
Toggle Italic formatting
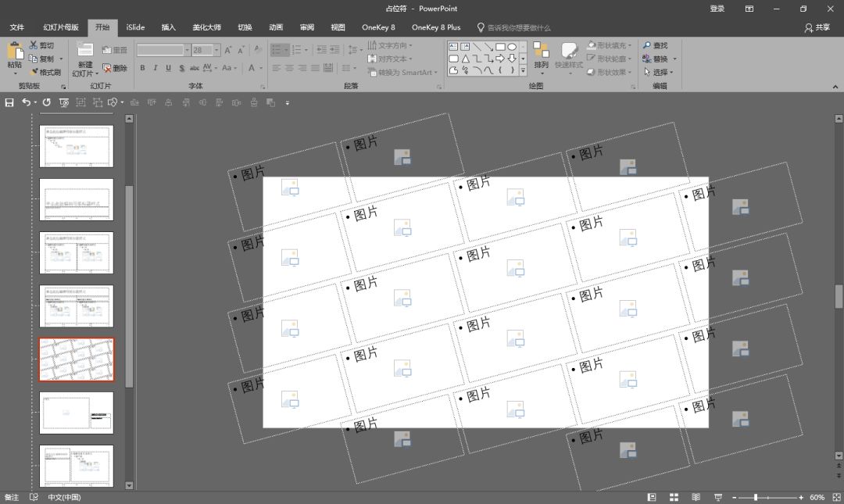pos(155,68)
